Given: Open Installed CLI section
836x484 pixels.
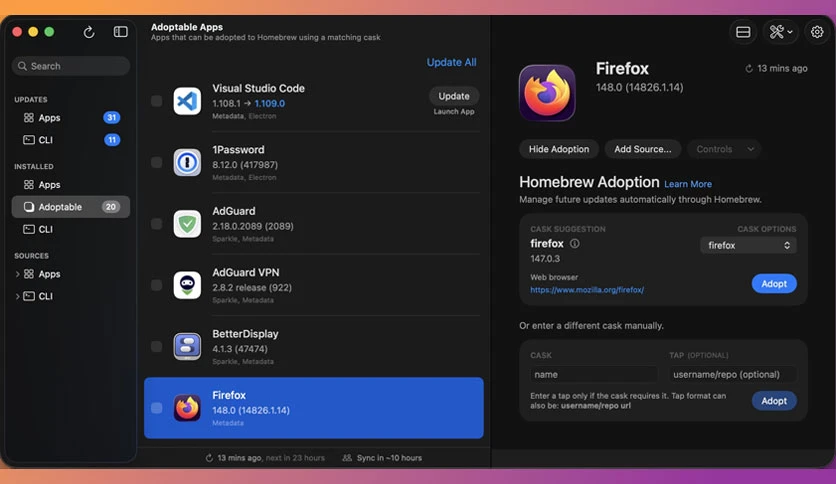Looking at the screenshot, I should click(x=70, y=229).
